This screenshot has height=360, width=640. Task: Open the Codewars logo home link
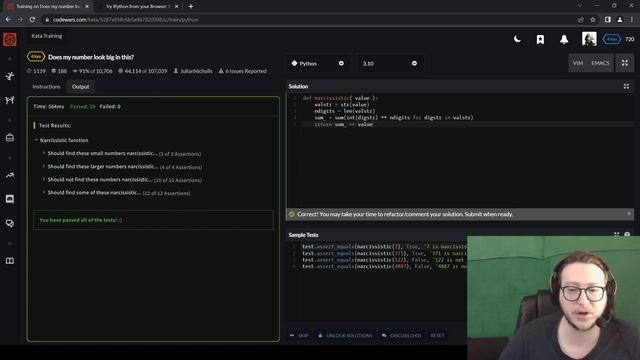10,40
